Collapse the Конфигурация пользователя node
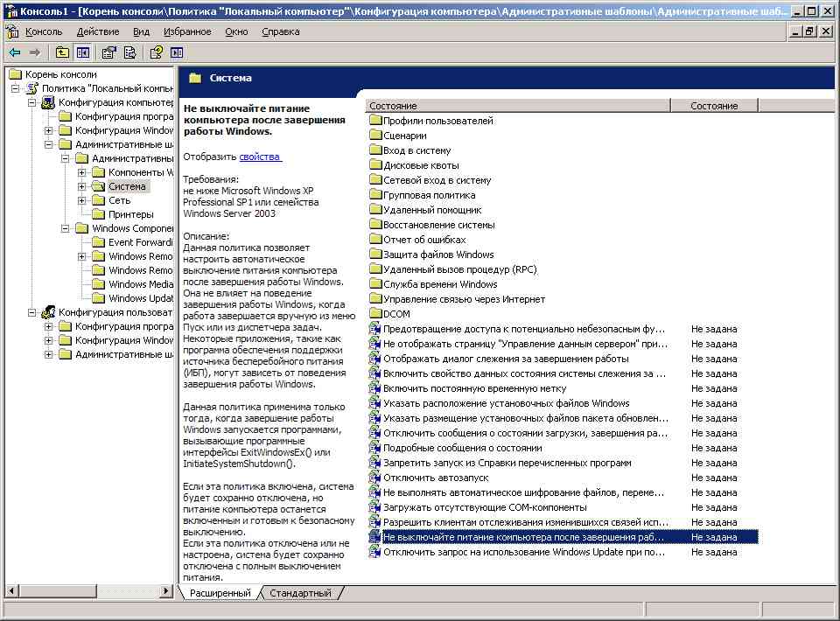This screenshot has width=840, height=621. coord(32,312)
